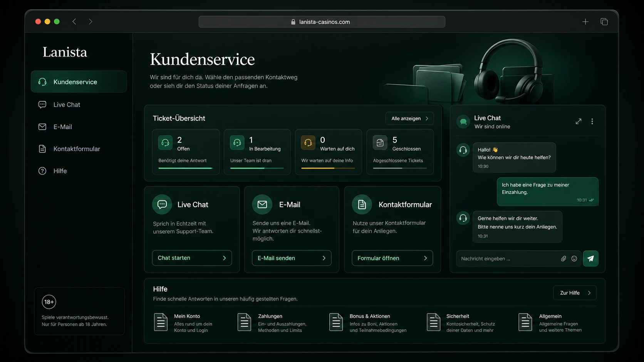Attach a file with the paperclip icon
The width and height of the screenshot is (644, 362).
563,259
